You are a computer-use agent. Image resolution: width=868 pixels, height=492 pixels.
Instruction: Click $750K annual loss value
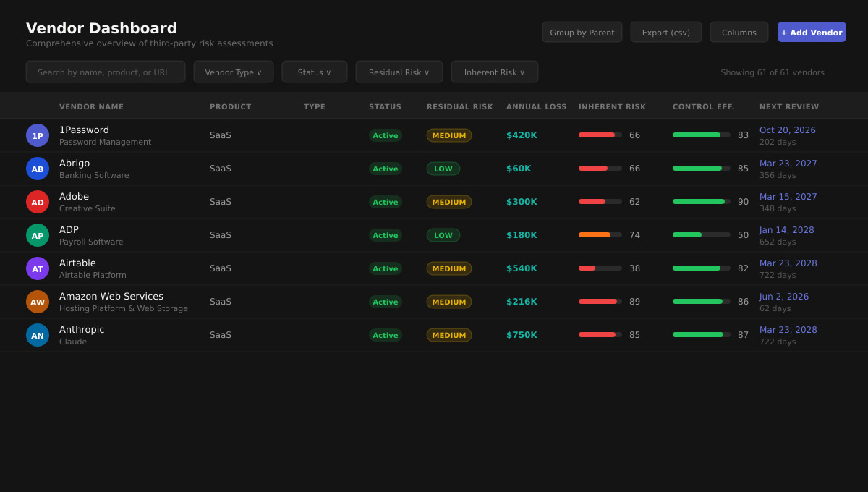point(522,335)
